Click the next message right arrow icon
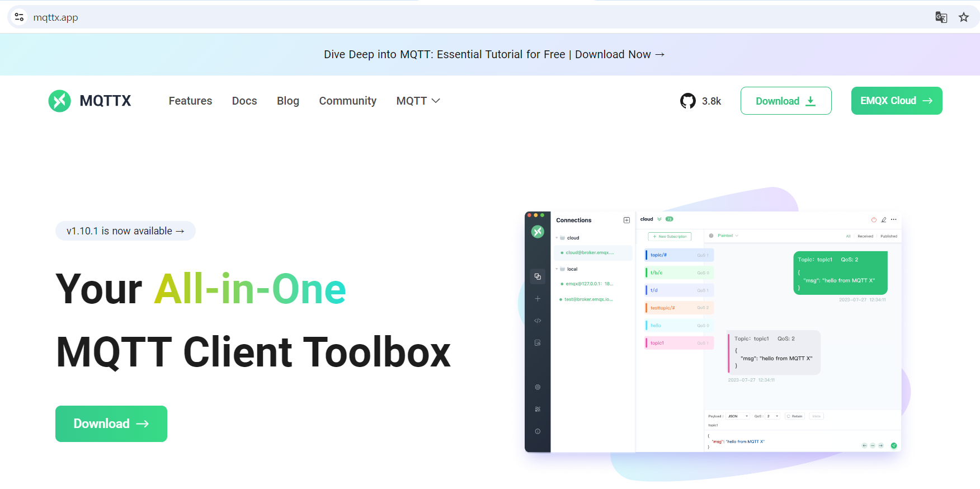The image size is (980, 489). click(880, 445)
